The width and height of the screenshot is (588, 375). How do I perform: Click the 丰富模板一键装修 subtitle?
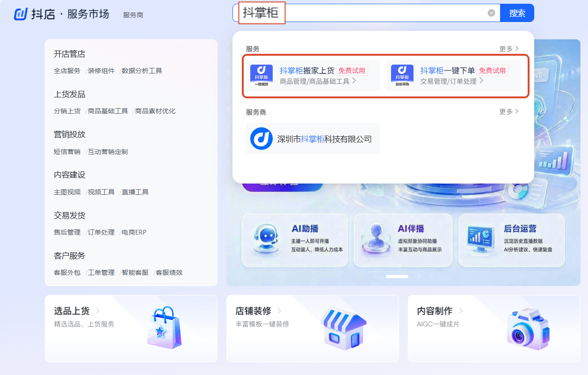pyautogui.click(x=262, y=324)
